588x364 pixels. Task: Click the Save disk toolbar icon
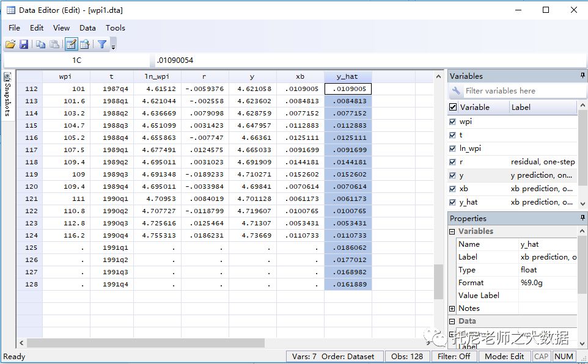pyautogui.click(x=24, y=45)
